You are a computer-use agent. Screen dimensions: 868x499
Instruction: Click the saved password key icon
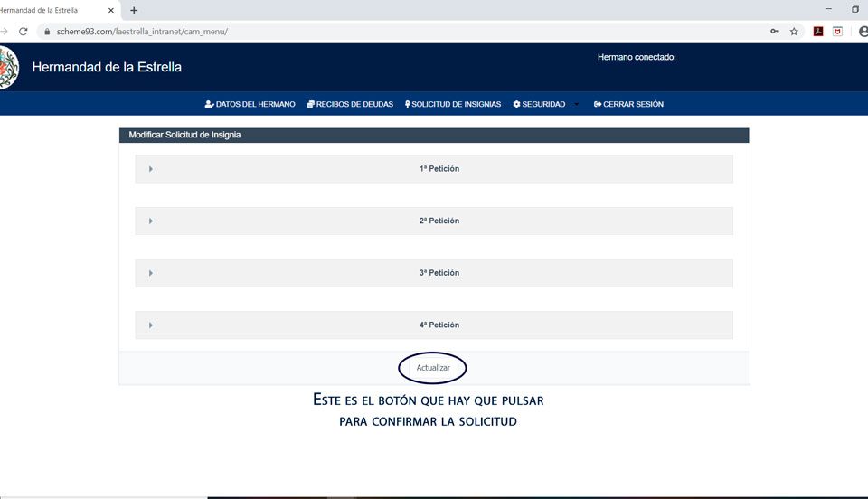[x=775, y=32]
